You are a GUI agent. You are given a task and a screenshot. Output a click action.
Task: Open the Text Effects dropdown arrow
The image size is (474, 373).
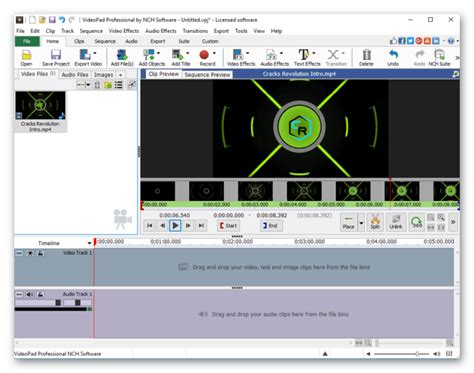coord(314,53)
